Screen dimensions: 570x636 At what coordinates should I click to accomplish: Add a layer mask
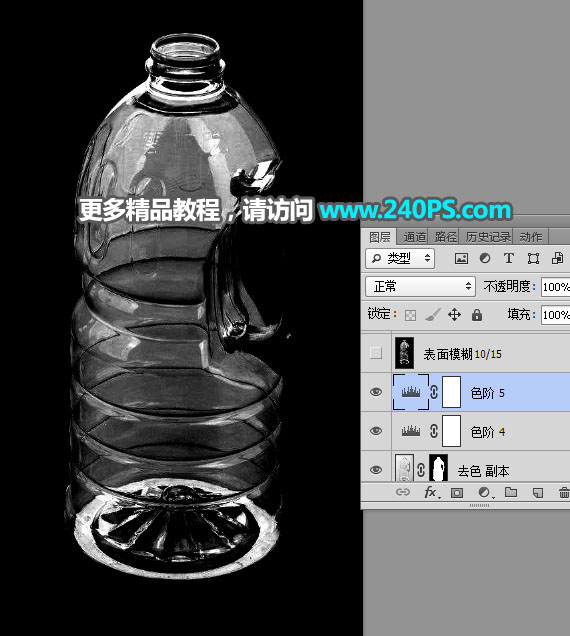(457, 492)
